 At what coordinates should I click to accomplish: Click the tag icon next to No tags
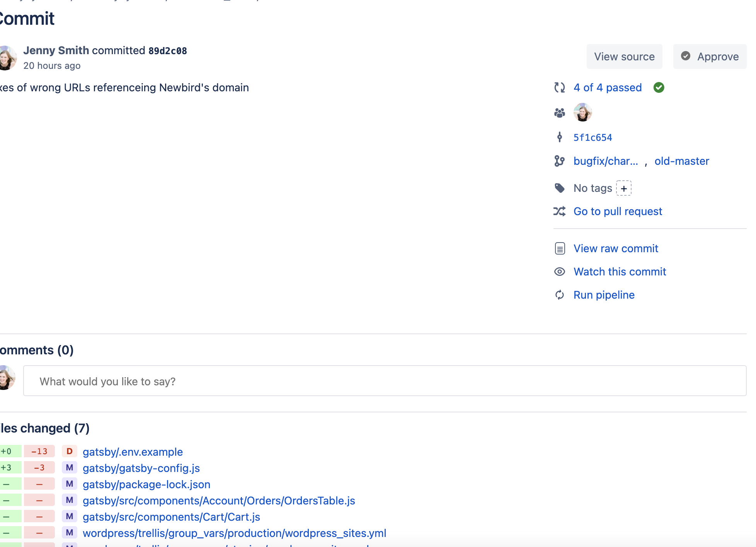point(560,188)
